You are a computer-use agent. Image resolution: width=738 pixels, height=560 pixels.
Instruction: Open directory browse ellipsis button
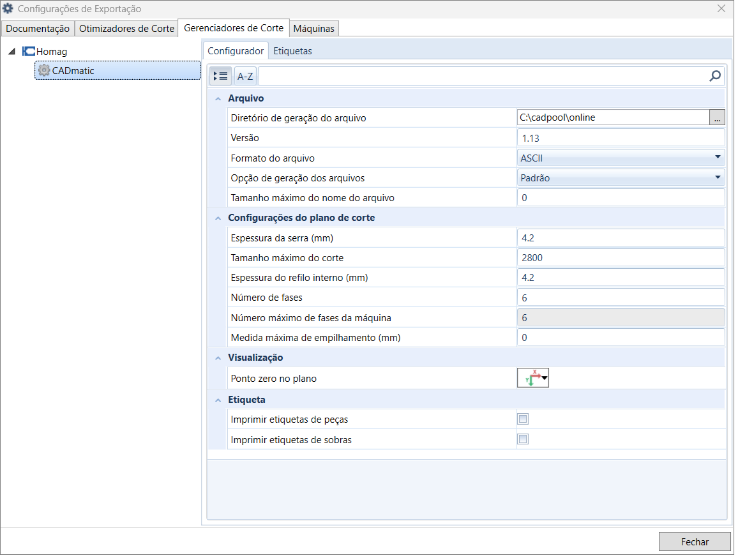click(717, 117)
